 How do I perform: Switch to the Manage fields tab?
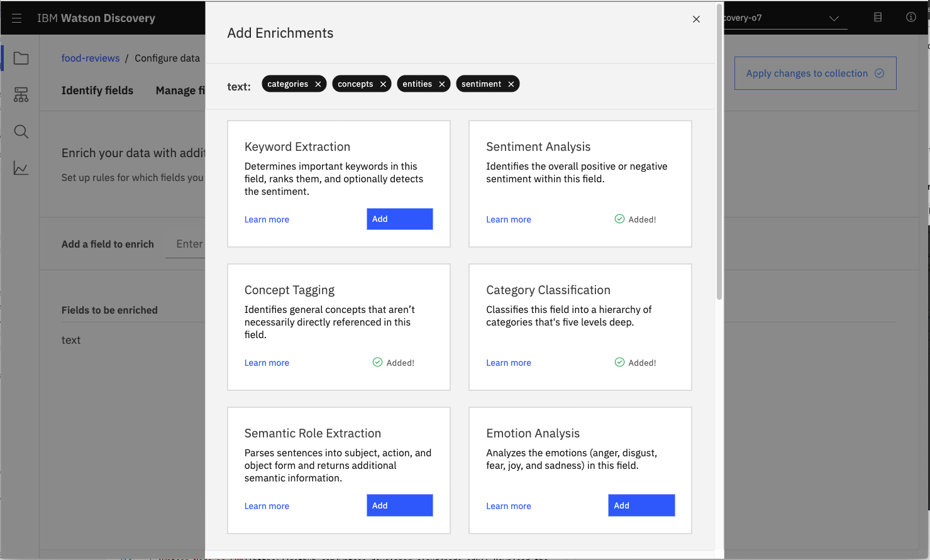(180, 91)
